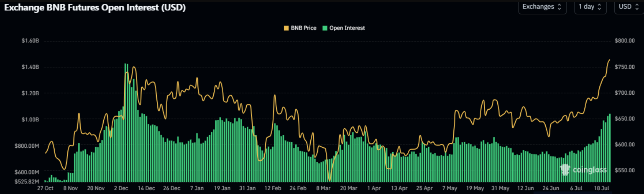Click the 8 Nov date label
Image resolution: width=644 pixels, height=194 pixels.
70,189
